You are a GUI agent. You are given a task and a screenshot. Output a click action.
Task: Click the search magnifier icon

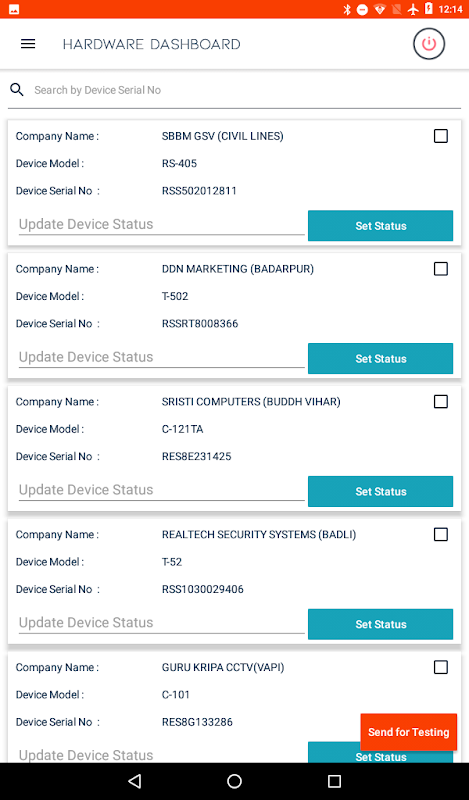(x=17, y=90)
